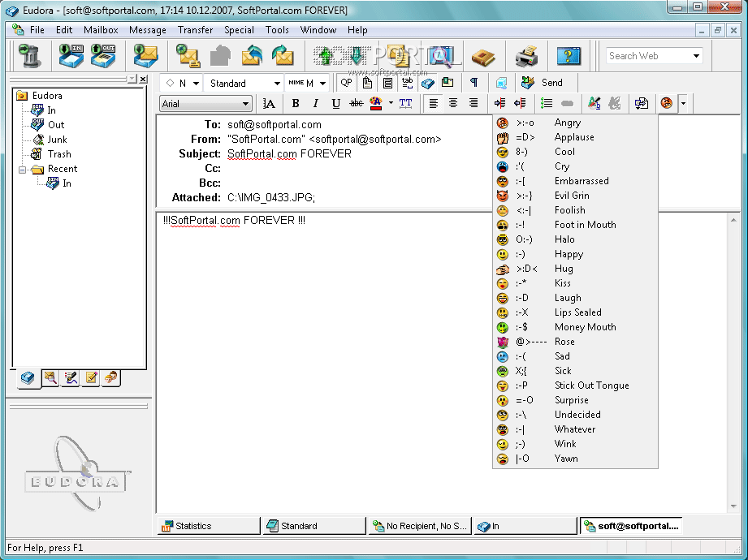Toggle Italic formatting
The width and height of the screenshot is (748, 560).
315,103
